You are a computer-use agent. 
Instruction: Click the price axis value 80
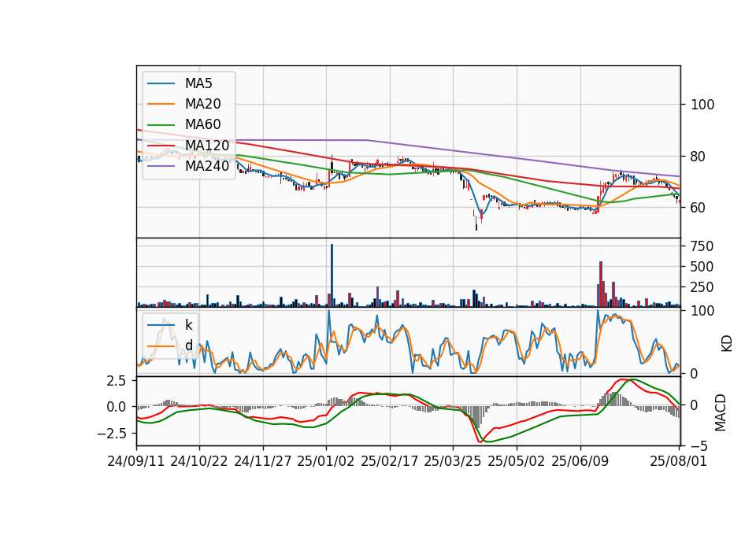(x=699, y=157)
